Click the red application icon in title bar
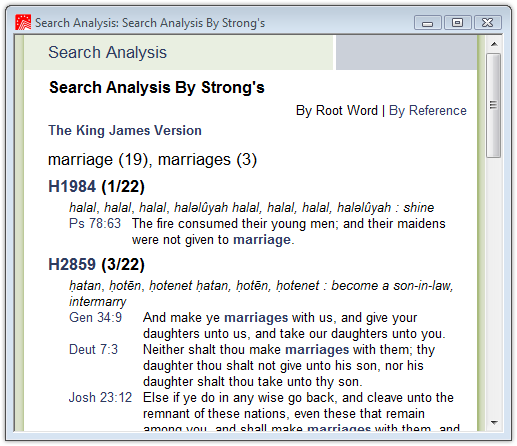Viewport: 517px width, 446px height. coord(23,22)
